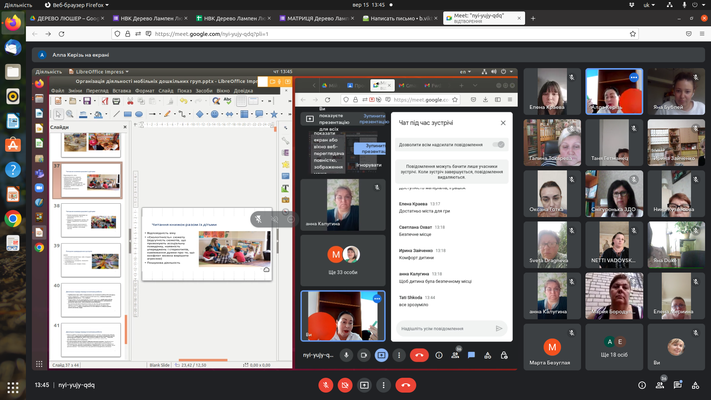Toggle camera in shared inner Meet bar
Screen dimensions: 711x400
click(x=364, y=355)
